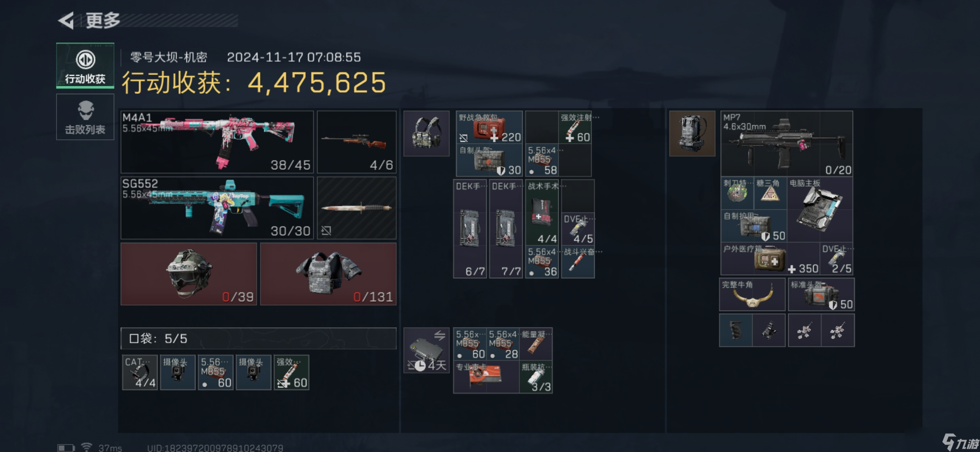
Task: Click the backpack icon beside the MP7
Action: 692,134
